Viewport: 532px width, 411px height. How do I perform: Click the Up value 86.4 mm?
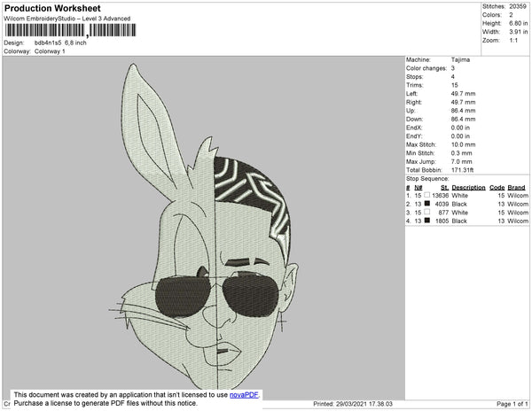463,111
